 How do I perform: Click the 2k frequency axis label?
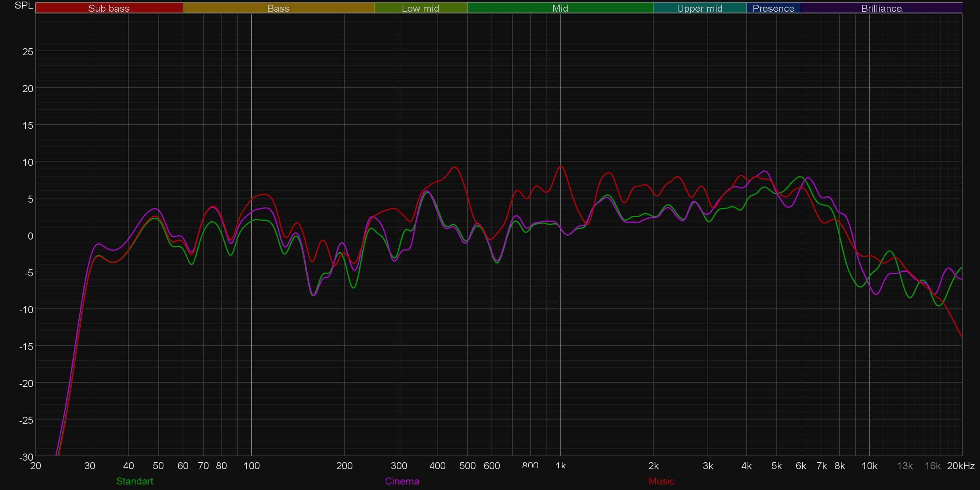[653, 466]
